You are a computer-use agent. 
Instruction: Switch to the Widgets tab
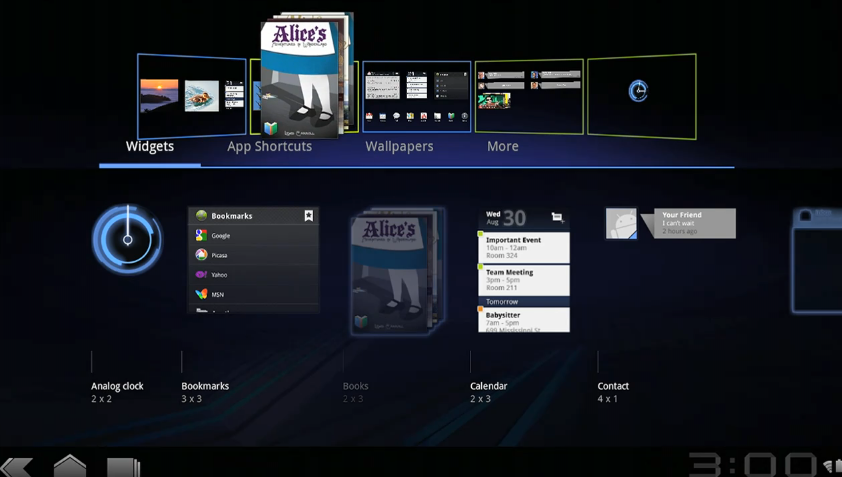pyautogui.click(x=150, y=146)
